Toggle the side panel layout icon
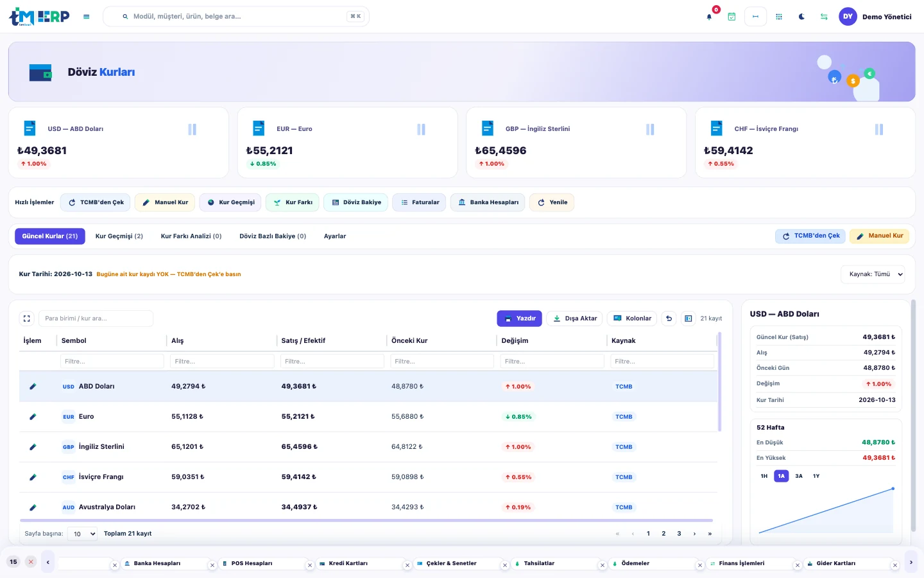The image size is (924, 578). click(x=688, y=319)
